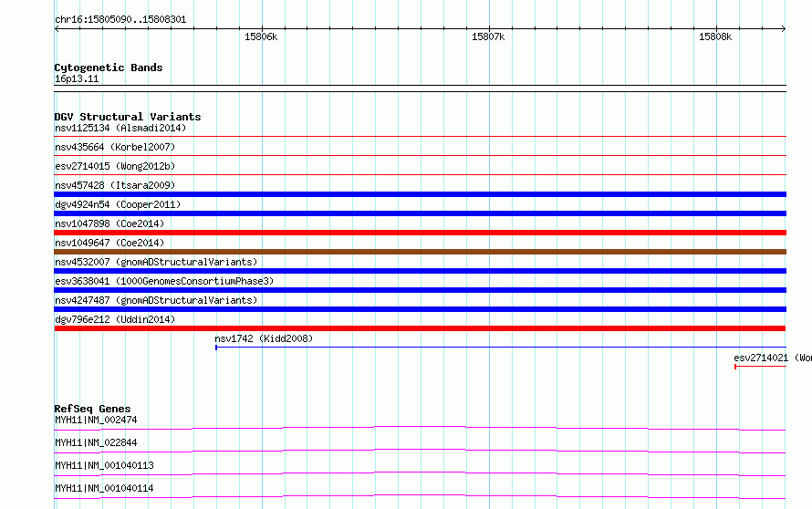Select the nsv1742 (Kidd2008) label

[264, 338]
